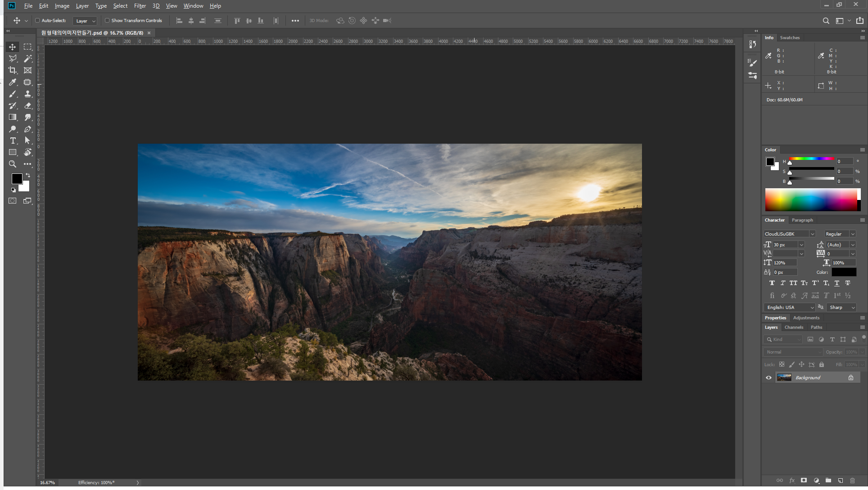Hide the Background layer with eye icon
Image resolution: width=868 pixels, height=490 pixels.
[769, 377]
